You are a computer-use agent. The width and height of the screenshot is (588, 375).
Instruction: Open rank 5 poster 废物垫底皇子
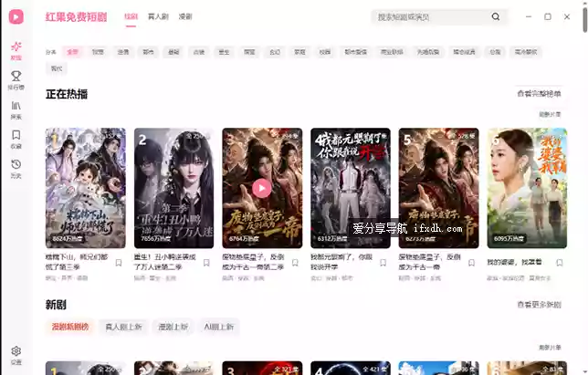[x=439, y=188]
